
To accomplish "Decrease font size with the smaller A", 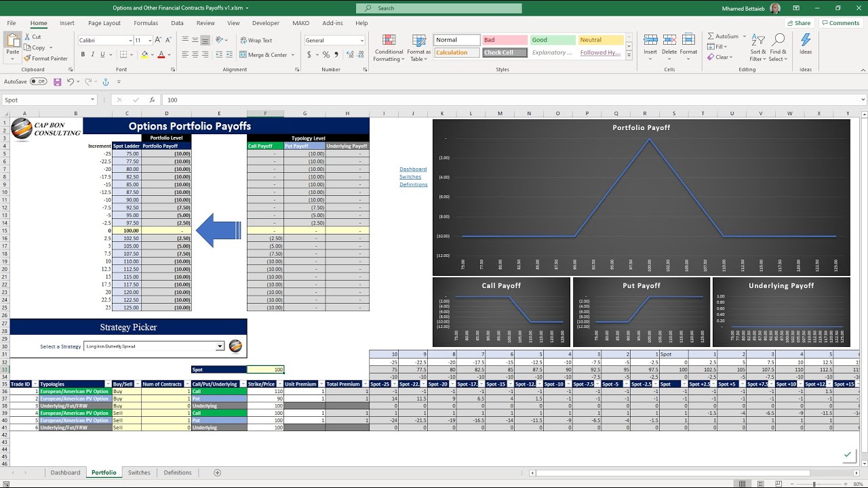I will pos(168,41).
